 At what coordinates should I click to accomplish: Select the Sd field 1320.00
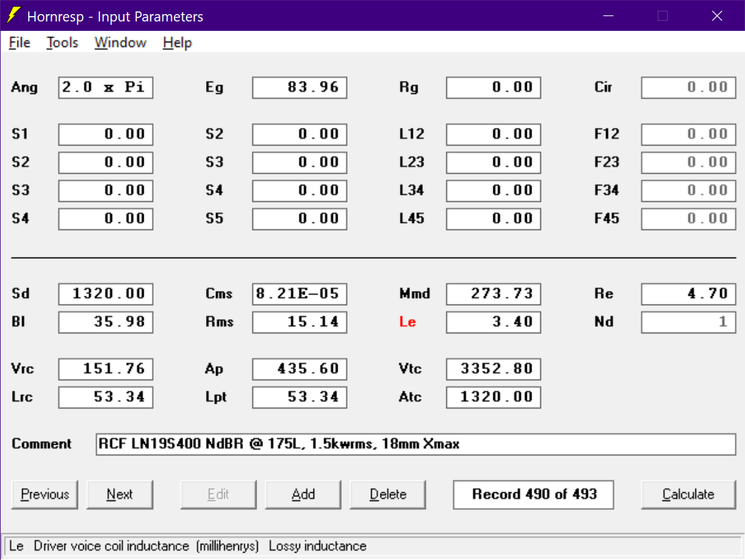(x=106, y=294)
